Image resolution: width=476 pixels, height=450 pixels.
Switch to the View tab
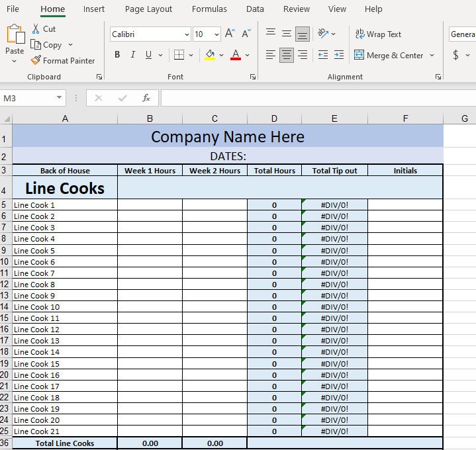(337, 9)
